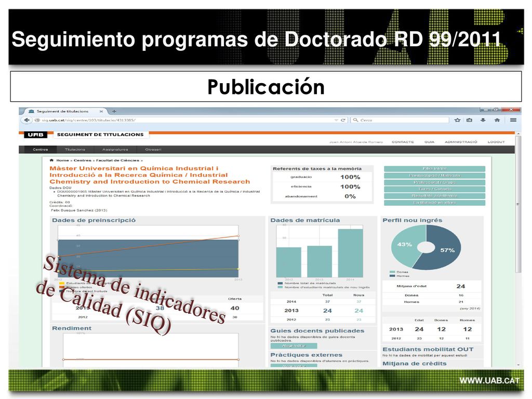Screen dimensions: 532x399
Task: Click the 2014 bar in matrícula chart
Action: click(x=351, y=253)
